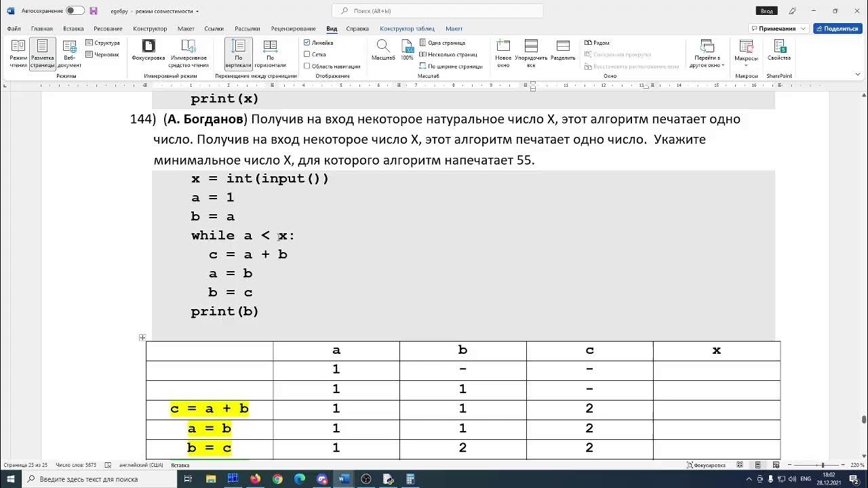Select vertical page movement (По вертикали)
The height and width of the screenshot is (488, 868).
click(239, 54)
